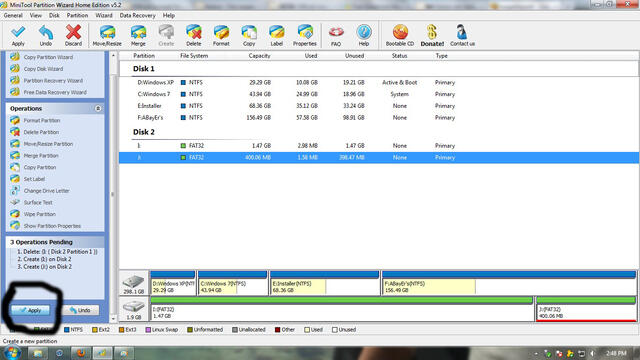Open the General menu
Screen dimensions: 640x360
[x=13, y=16]
